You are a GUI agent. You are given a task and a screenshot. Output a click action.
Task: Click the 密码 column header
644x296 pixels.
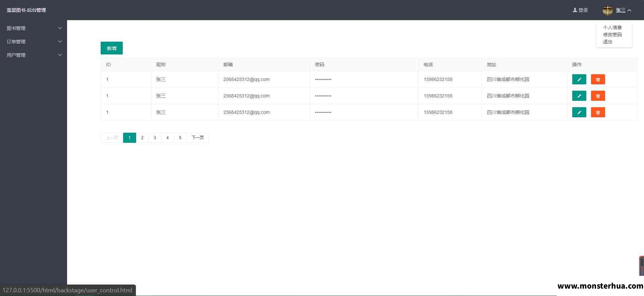[x=320, y=65]
